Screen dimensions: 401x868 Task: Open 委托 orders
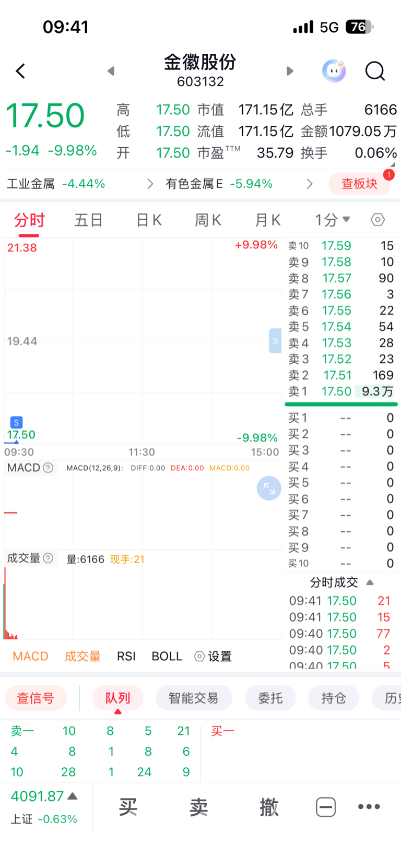(270, 698)
